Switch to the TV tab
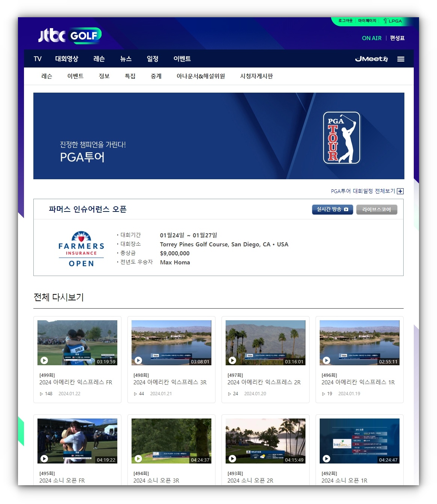The width and height of the screenshot is (437, 504). tap(37, 58)
